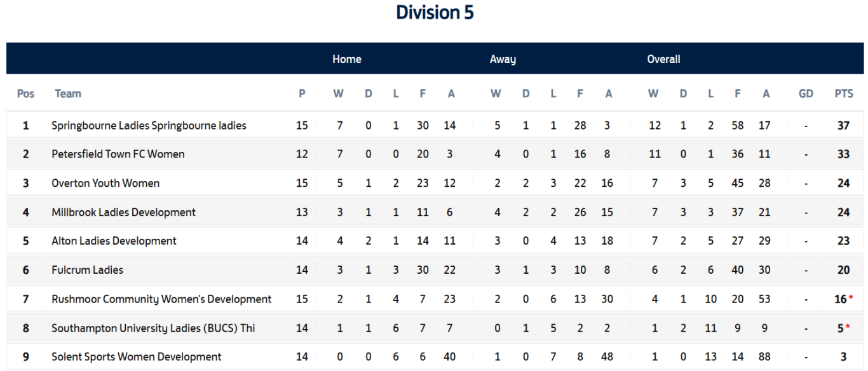Click the Division 5 title
This screenshot has width=868, height=371.
coord(435,12)
